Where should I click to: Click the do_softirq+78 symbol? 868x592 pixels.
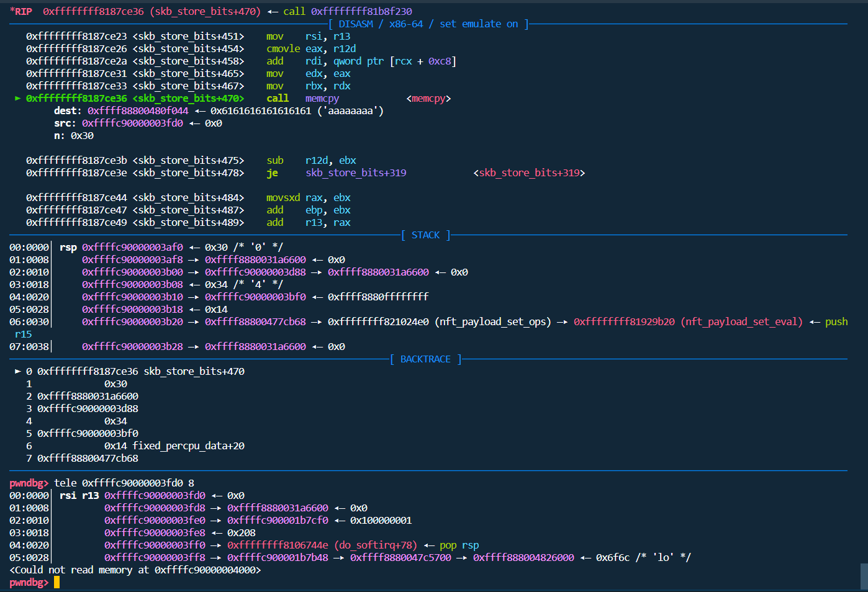pos(376,545)
